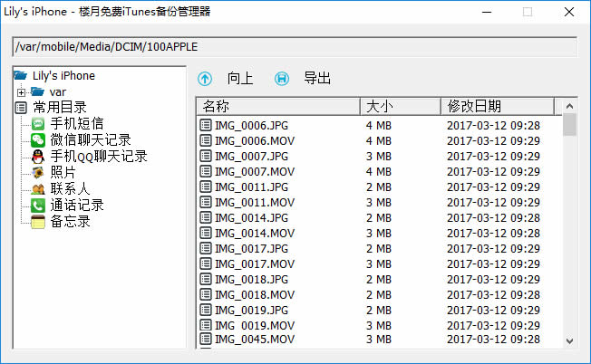Click the 导出 export save icon

tap(282, 79)
